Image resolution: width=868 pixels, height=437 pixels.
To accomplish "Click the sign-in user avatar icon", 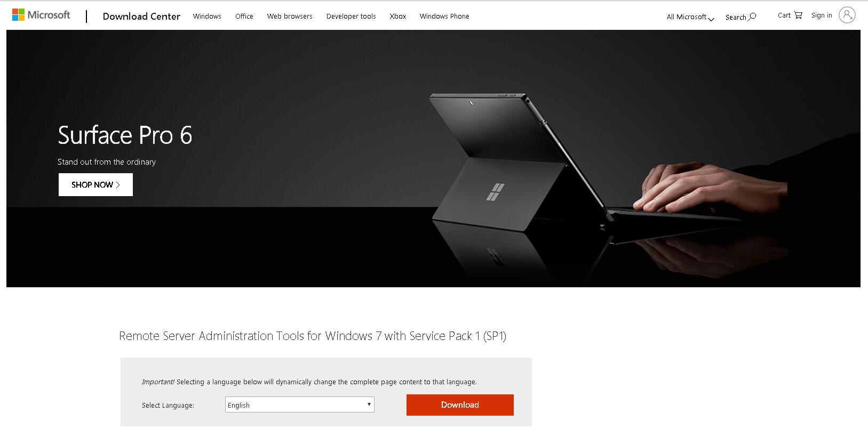I will coord(847,15).
